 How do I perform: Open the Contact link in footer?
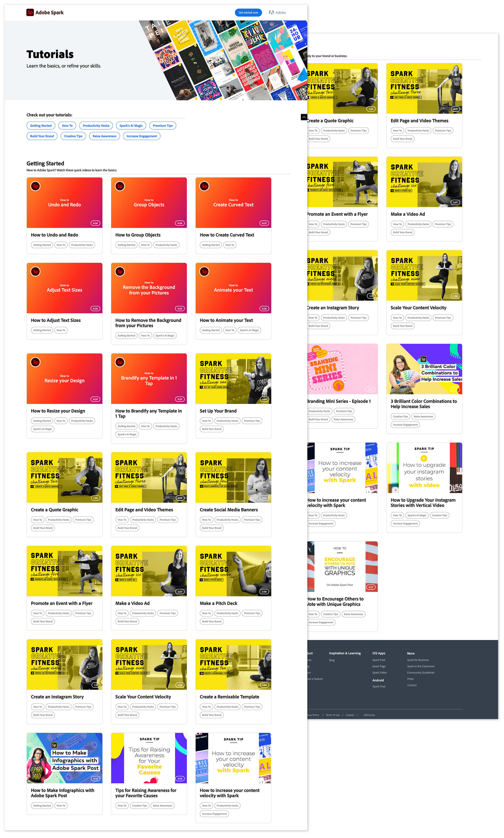coord(412,685)
